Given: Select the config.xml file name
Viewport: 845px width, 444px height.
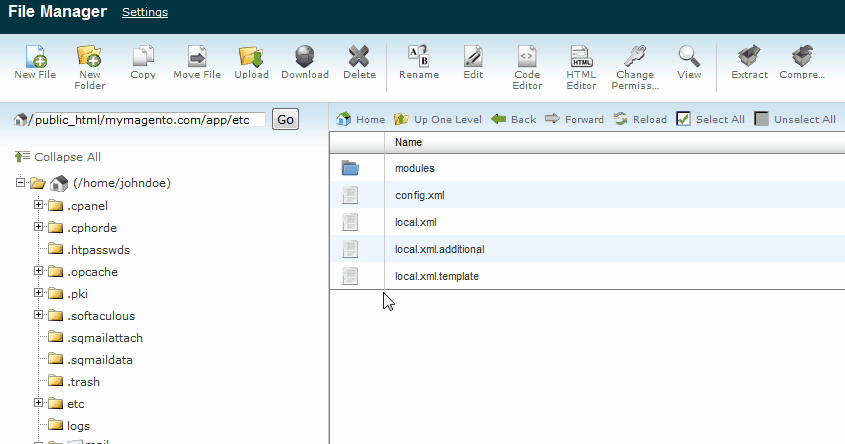Looking at the screenshot, I should click(x=419, y=195).
